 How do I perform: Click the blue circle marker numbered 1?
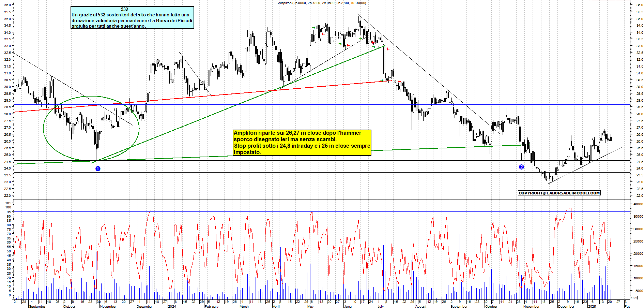98,168
